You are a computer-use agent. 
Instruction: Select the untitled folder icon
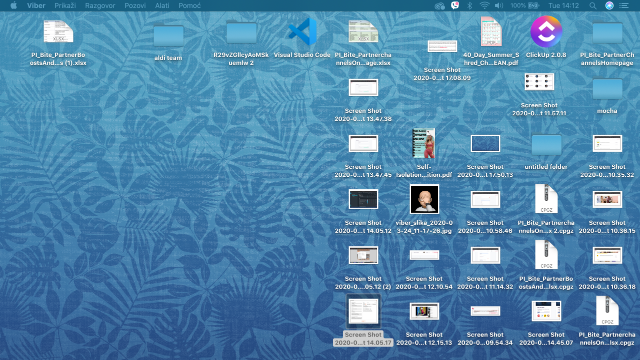546,144
